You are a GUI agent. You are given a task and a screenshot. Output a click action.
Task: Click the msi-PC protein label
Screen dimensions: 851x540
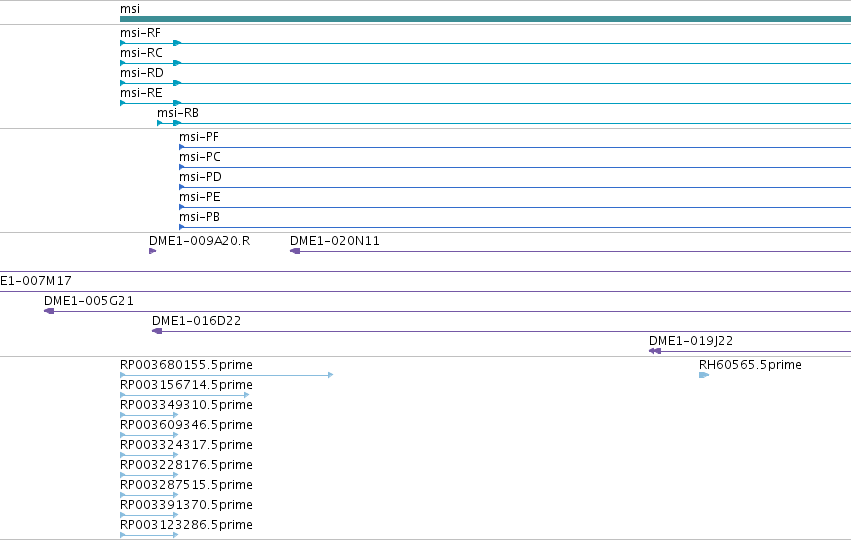tap(200, 157)
